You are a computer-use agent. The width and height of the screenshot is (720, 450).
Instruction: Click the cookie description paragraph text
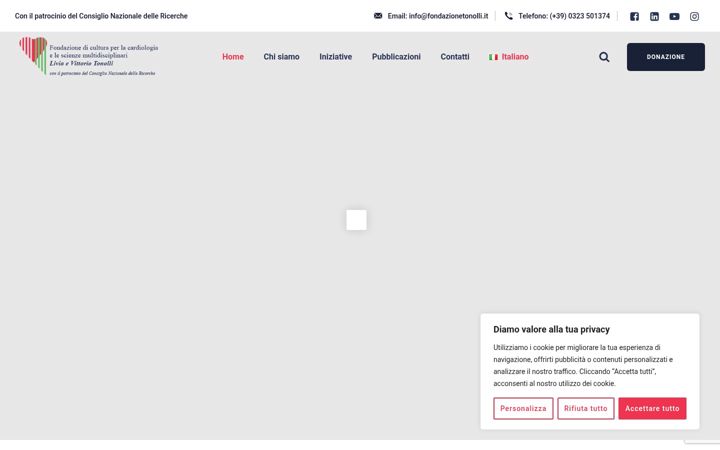(x=583, y=366)
